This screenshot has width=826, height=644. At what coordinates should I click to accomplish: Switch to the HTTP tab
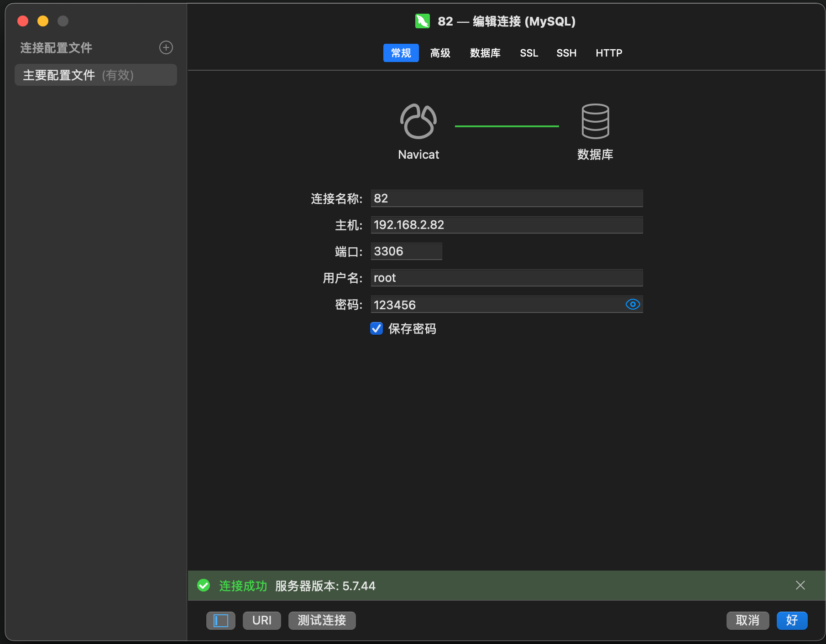[x=609, y=53]
